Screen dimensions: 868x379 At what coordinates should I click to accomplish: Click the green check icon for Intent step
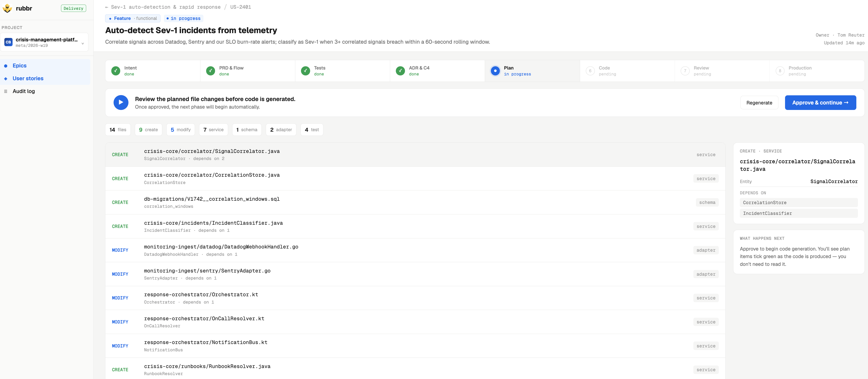[x=116, y=71]
